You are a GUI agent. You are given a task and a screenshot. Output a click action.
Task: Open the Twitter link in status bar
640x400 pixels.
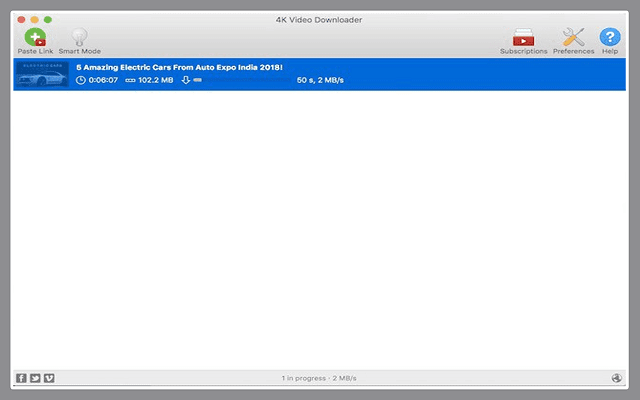point(35,378)
